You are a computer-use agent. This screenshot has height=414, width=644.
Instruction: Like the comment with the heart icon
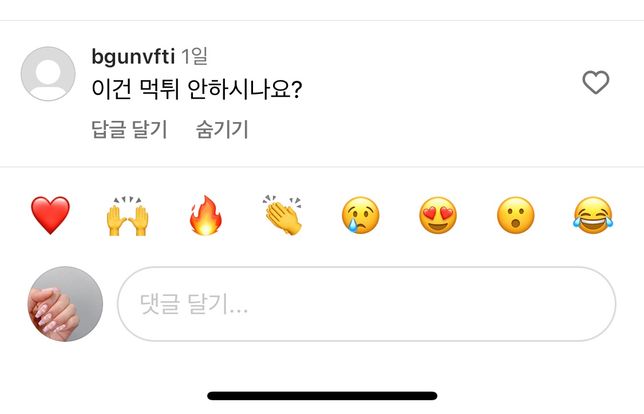596,83
